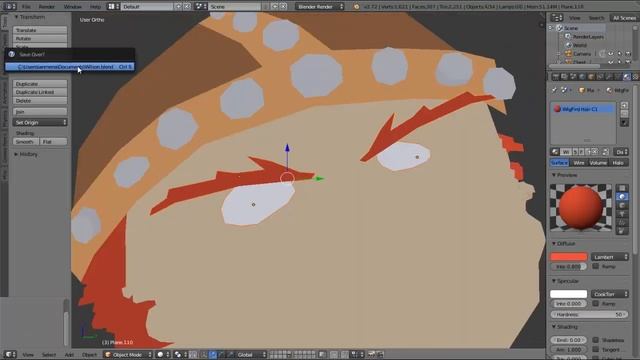
Task: Collapse the Specular panel
Action: [565, 281]
